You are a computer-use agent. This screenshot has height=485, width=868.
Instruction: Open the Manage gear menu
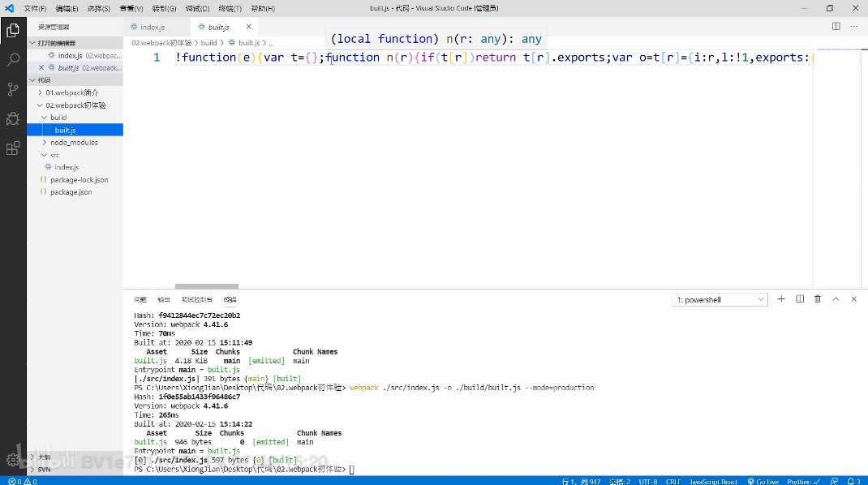point(13,460)
